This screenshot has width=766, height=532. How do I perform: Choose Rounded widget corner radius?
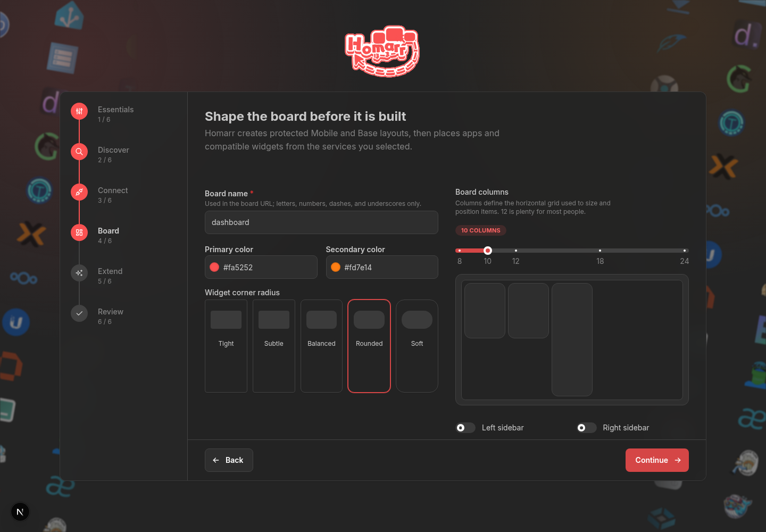pyautogui.click(x=369, y=346)
